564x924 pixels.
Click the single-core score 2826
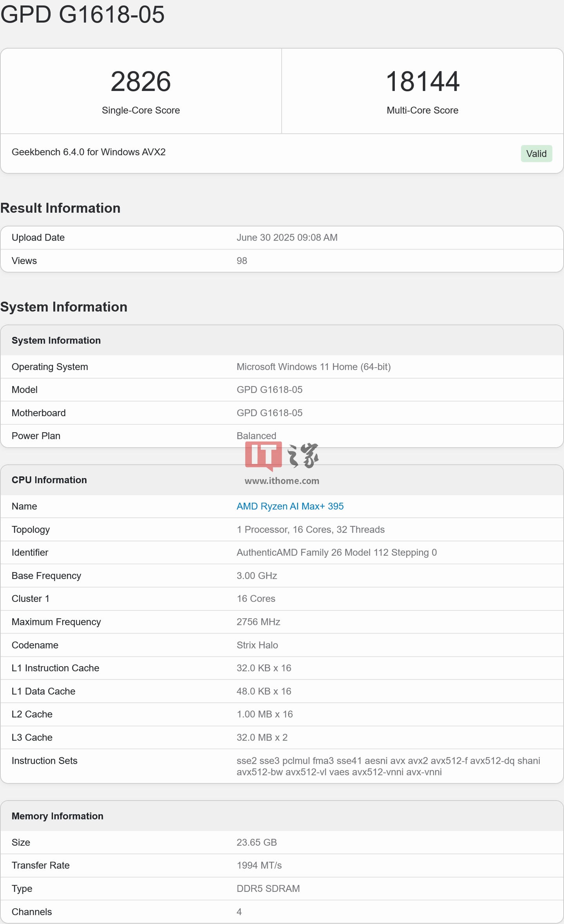pyautogui.click(x=141, y=82)
